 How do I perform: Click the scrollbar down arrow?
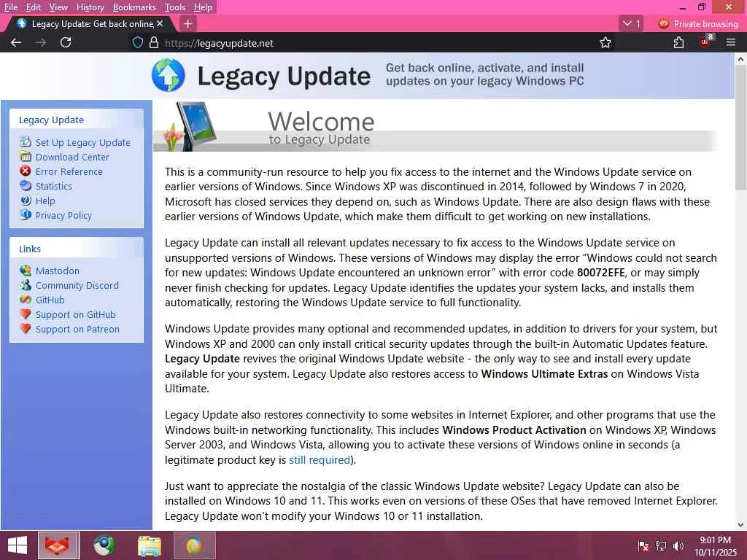[x=740, y=525]
